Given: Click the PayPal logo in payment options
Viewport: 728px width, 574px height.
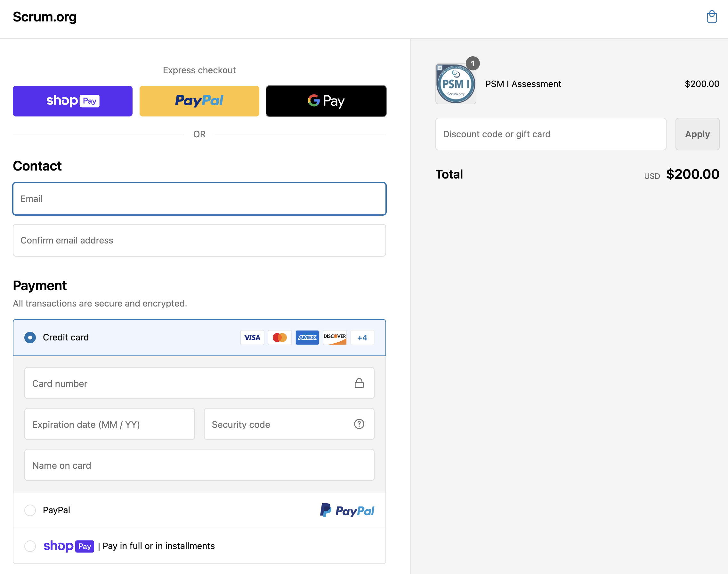Looking at the screenshot, I should 347,510.
